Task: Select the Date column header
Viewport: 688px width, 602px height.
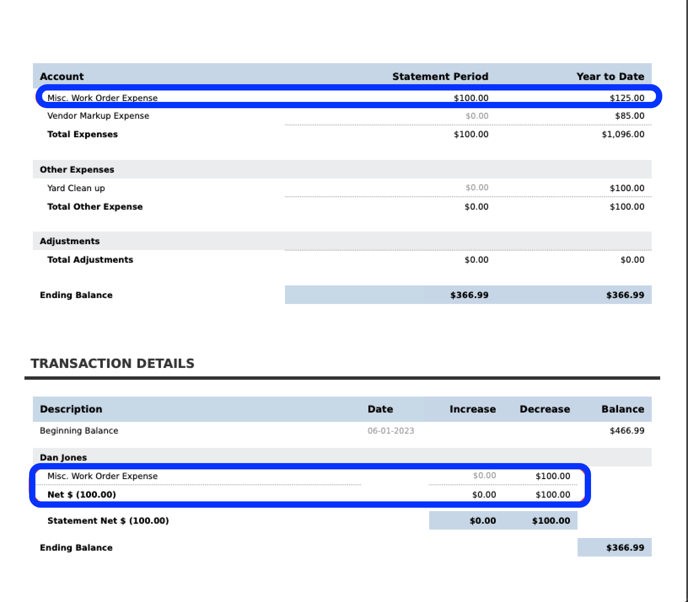Action: pyautogui.click(x=380, y=409)
